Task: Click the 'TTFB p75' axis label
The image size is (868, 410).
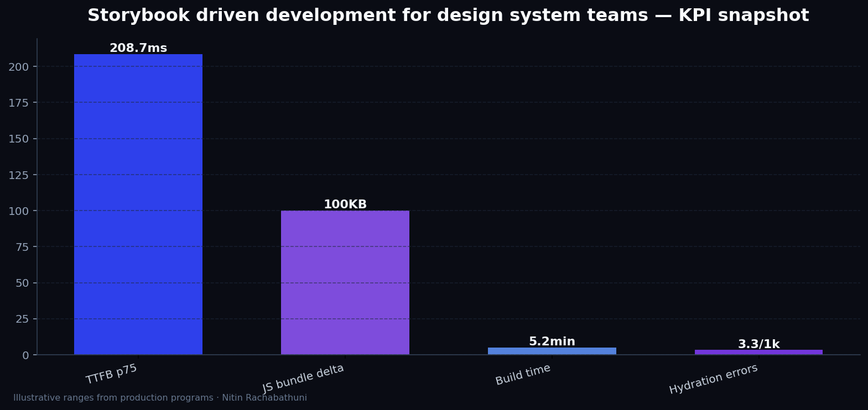Action: coord(112,374)
